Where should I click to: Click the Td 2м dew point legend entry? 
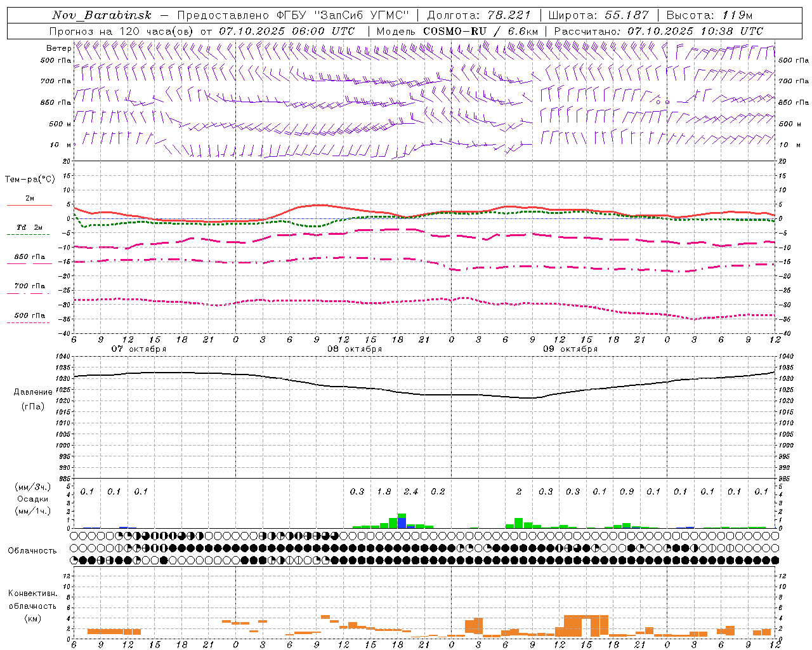pyautogui.click(x=29, y=227)
